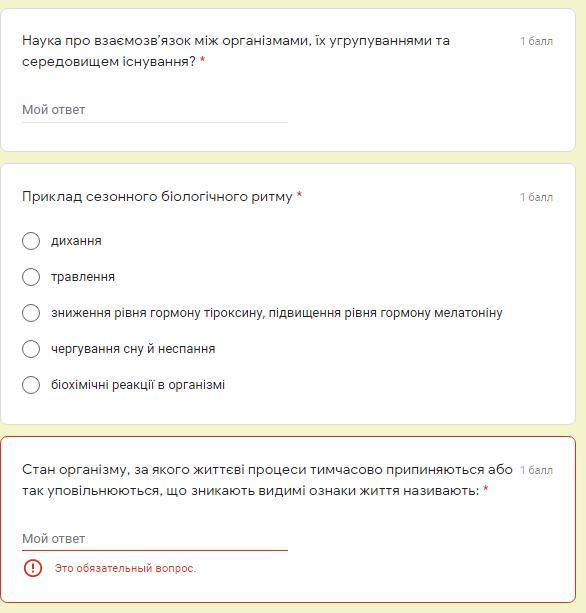This screenshot has width=586, height=613.
Task: Click the 'Это обязательный вопрос.' error message
Action: pyautogui.click(x=125, y=568)
